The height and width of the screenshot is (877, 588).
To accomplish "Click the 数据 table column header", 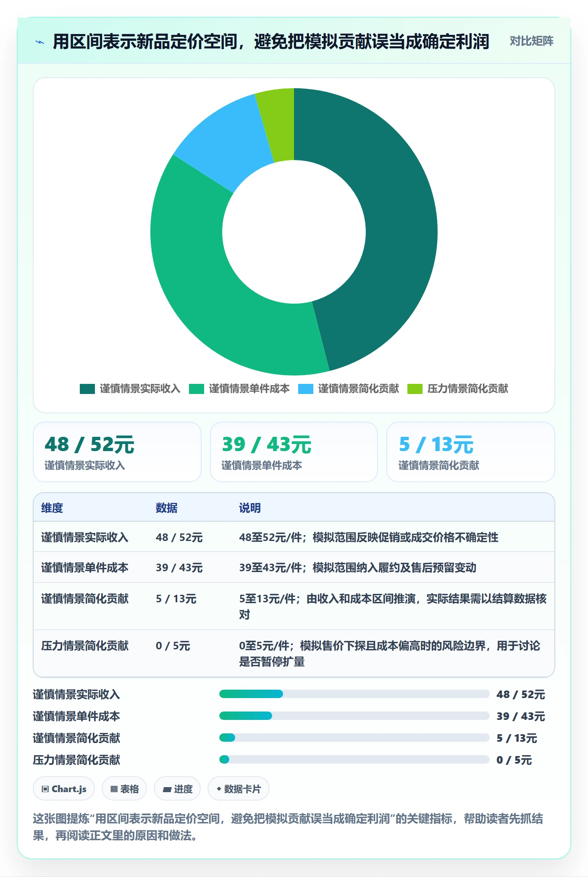I will coord(167,508).
